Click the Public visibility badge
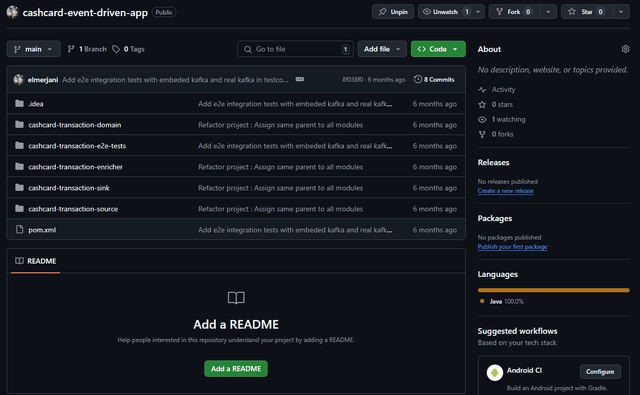This screenshot has width=640, height=395. 164,12
